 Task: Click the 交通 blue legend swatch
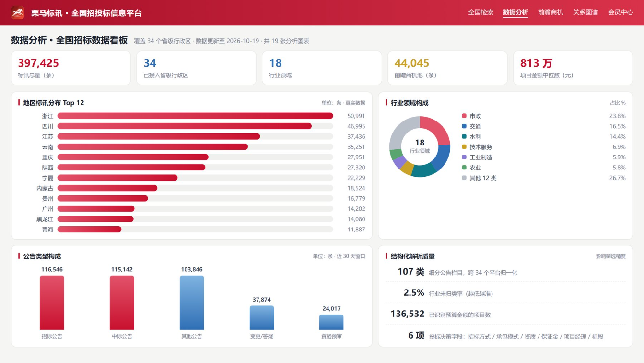click(464, 126)
